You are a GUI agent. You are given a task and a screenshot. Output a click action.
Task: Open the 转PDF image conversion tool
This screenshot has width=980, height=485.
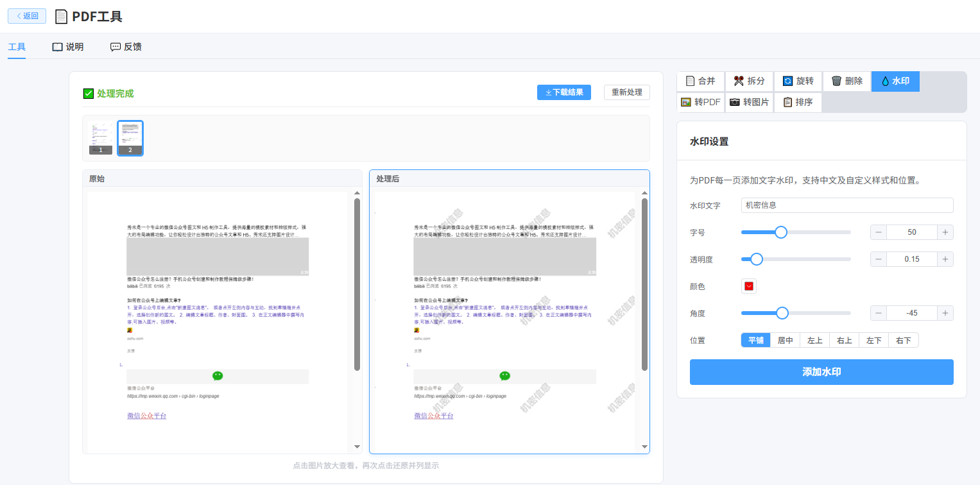tap(700, 103)
